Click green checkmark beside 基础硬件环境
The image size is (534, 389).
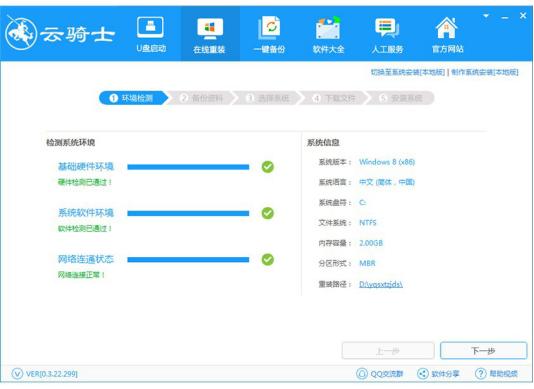click(x=268, y=167)
